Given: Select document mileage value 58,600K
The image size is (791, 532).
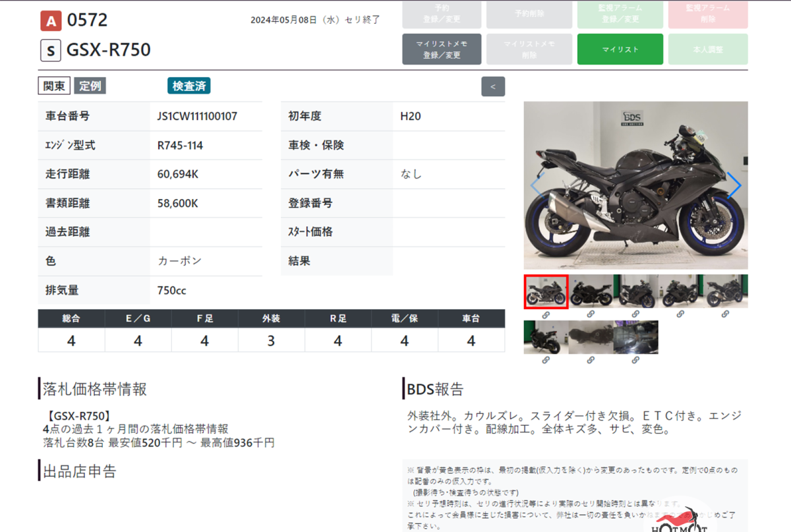Looking at the screenshot, I should (178, 203).
